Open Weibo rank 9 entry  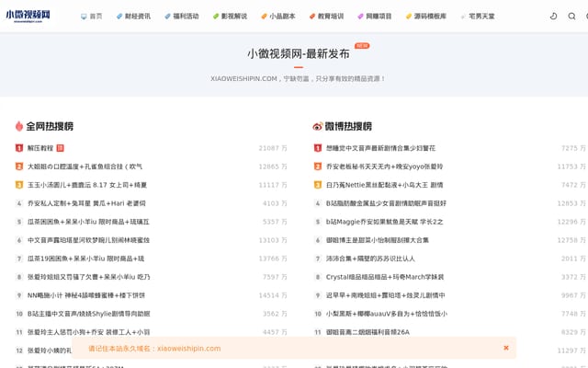click(386, 295)
